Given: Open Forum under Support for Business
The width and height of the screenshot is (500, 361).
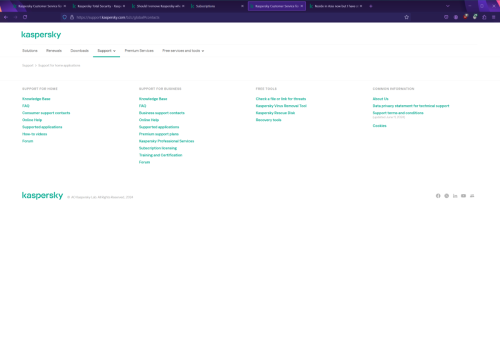Looking at the screenshot, I should tap(144, 162).
